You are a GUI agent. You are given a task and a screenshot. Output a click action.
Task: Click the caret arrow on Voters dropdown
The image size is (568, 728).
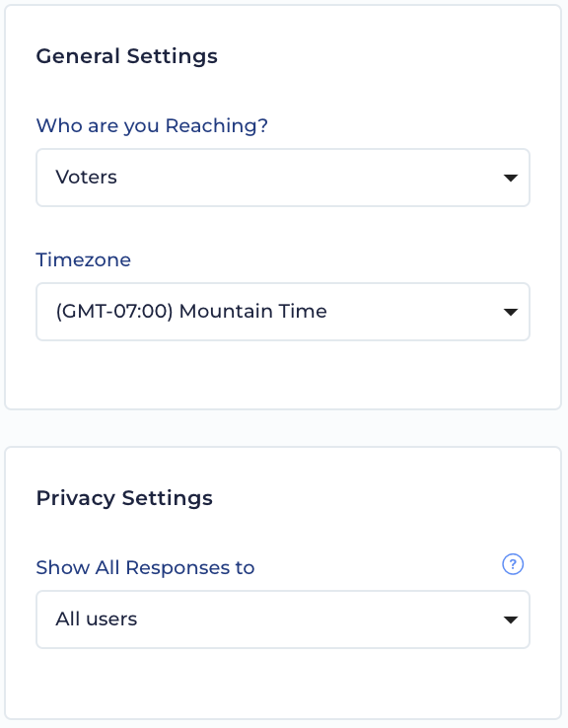coord(511,178)
